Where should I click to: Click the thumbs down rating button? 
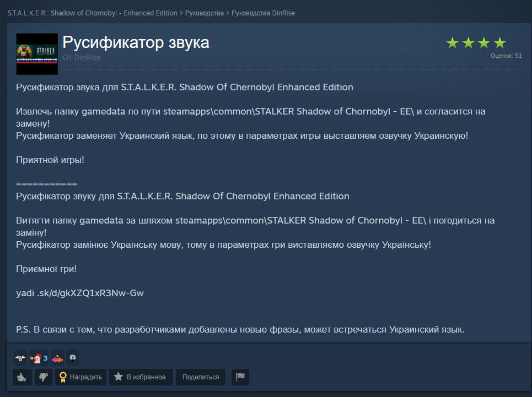pyautogui.click(x=44, y=377)
